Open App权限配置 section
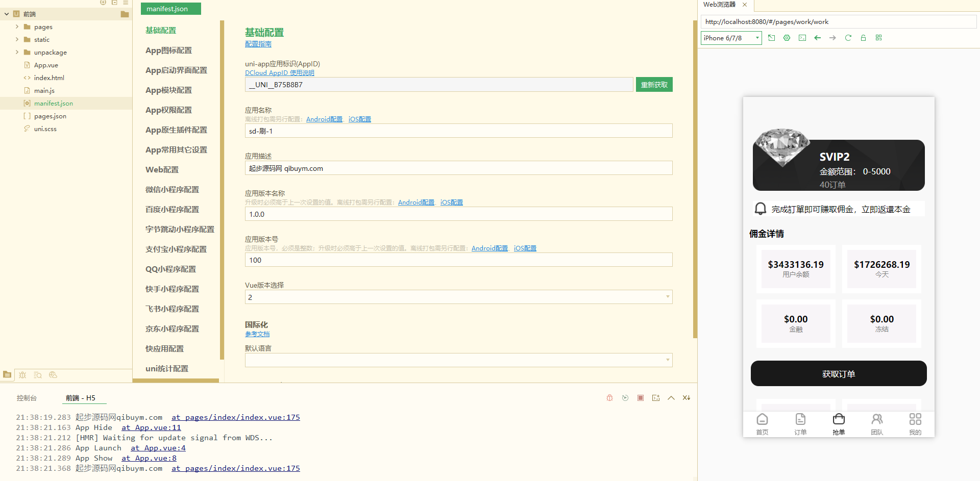Image resolution: width=980 pixels, height=481 pixels. 168,110
